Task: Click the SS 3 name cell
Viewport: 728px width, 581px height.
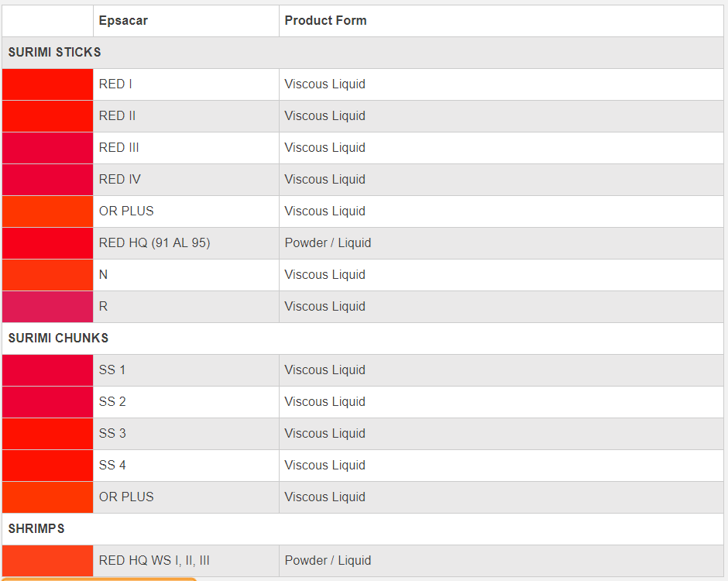Action: [x=112, y=434]
